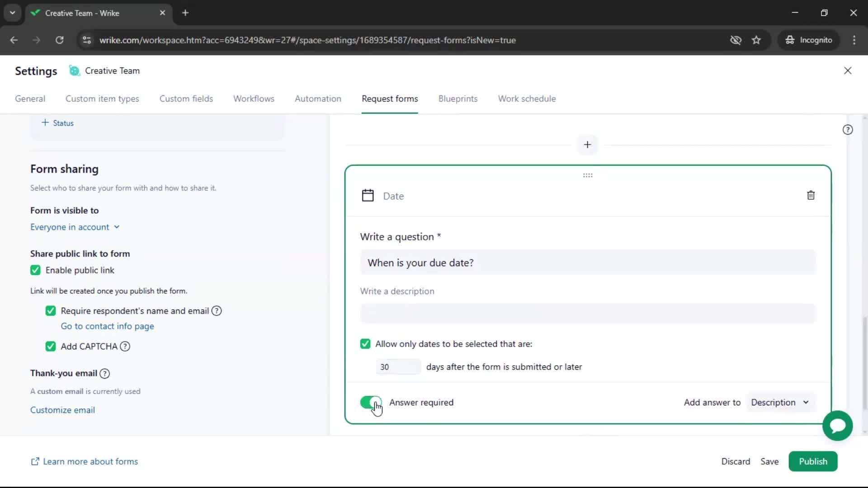Click the question field 'When is your due date?'
Screen dimensions: 868x488
[588, 263]
